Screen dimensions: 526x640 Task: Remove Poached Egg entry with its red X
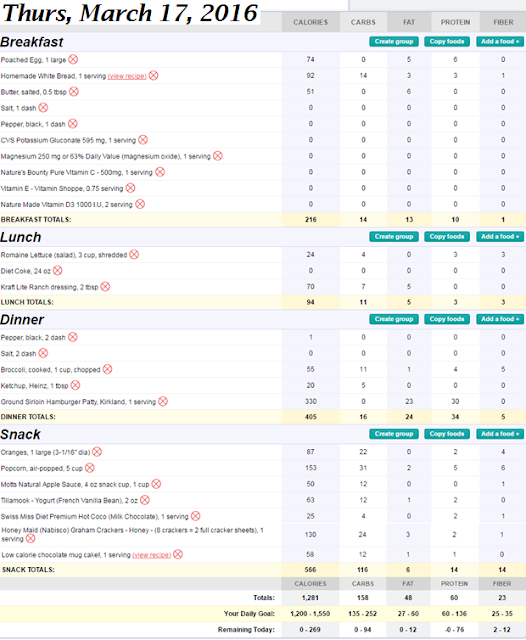(73, 60)
